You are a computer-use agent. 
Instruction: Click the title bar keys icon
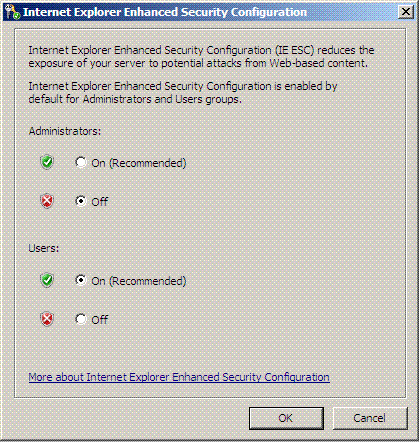[13, 13]
